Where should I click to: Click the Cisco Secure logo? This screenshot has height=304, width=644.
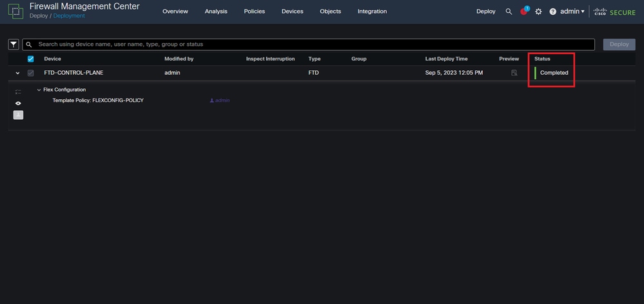click(x=614, y=12)
